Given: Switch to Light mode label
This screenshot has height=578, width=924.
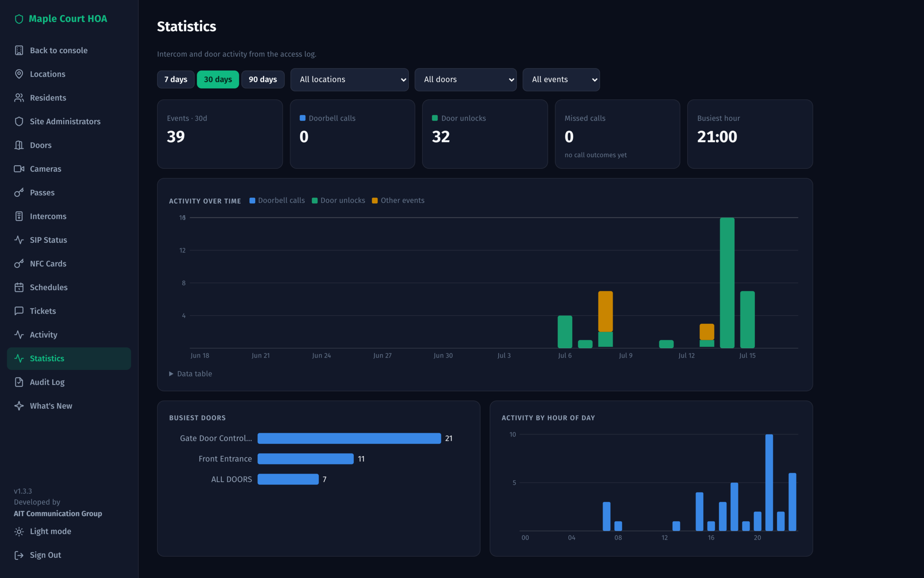Looking at the screenshot, I should (x=51, y=532).
